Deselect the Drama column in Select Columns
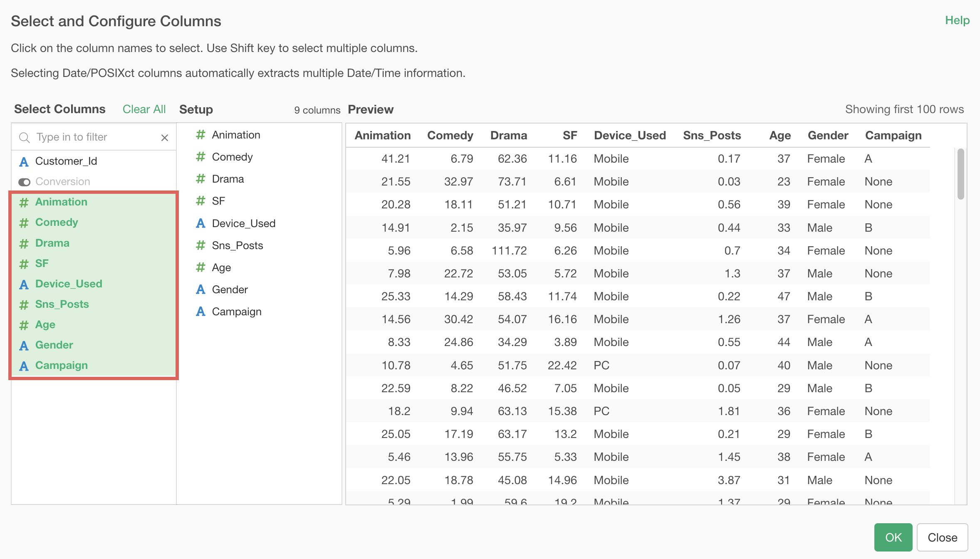 point(52,243)
